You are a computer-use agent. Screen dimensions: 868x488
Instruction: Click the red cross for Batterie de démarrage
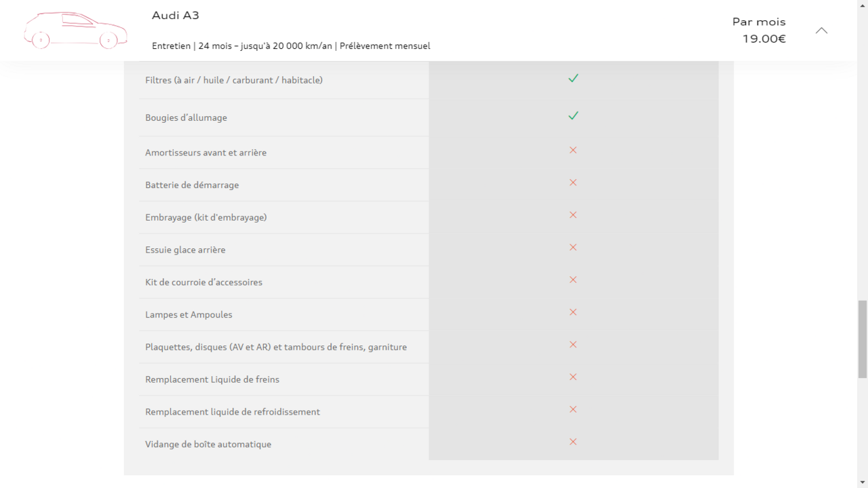point(573,183)
